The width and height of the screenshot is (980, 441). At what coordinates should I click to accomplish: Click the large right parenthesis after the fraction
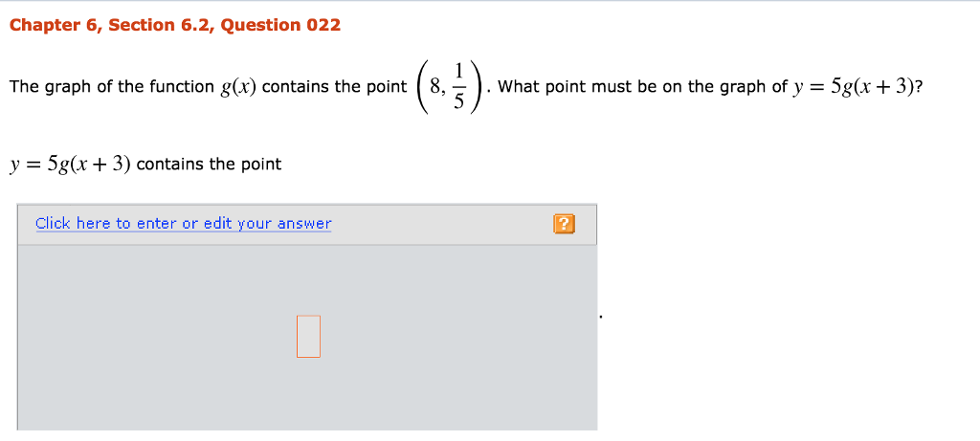477,87
